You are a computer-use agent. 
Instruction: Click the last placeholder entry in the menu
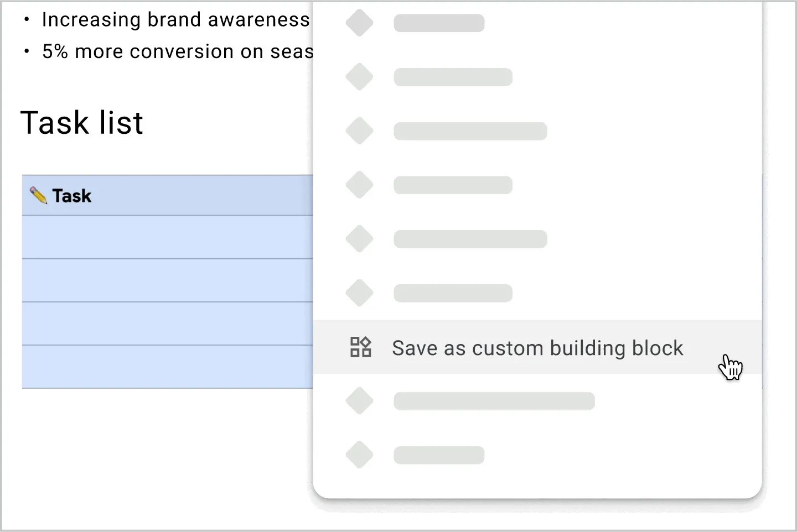pos(438,455)
